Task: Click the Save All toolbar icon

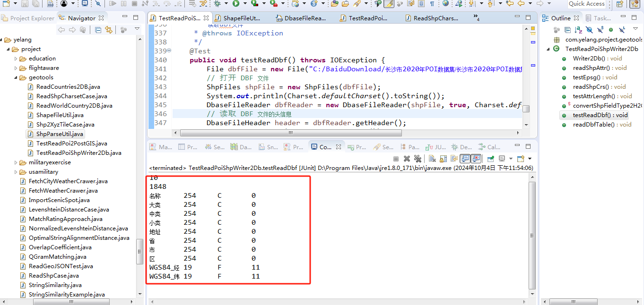Action: point(35,4)
